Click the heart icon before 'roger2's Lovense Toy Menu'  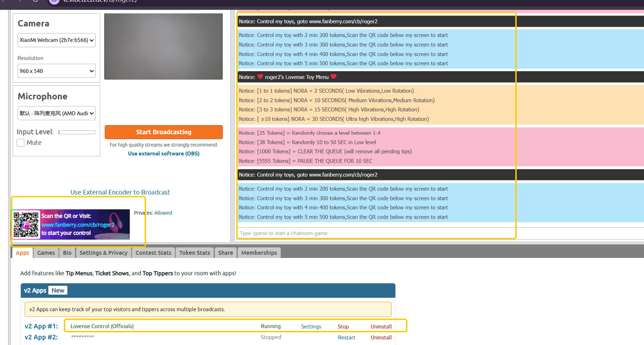(260, 76)
